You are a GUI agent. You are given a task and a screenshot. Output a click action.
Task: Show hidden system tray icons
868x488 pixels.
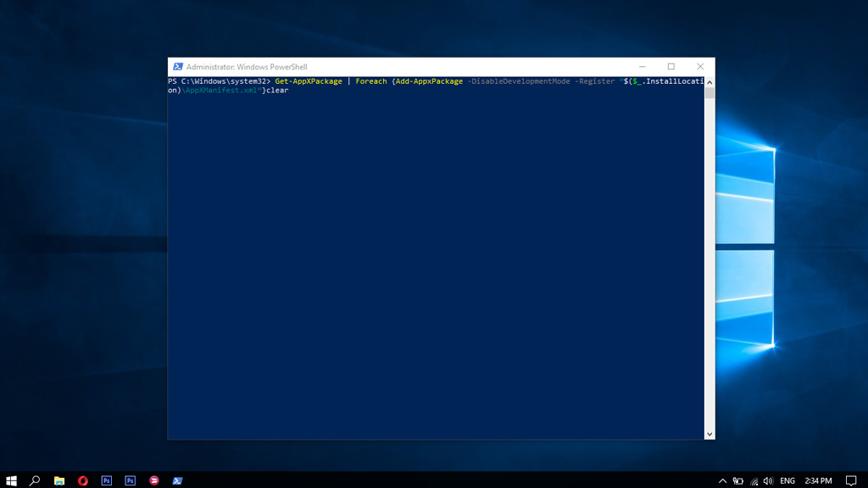coord(722,480)
